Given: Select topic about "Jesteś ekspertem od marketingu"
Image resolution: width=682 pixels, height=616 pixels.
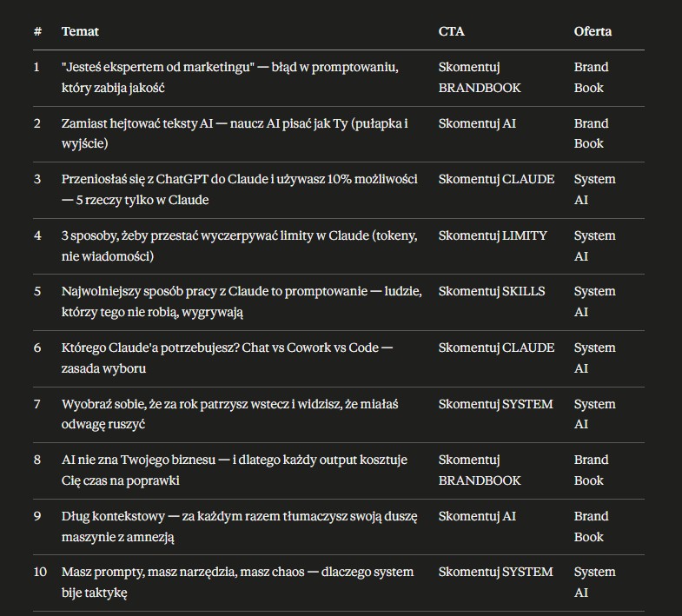Looking at the screenshot, I should pos(229,77).
